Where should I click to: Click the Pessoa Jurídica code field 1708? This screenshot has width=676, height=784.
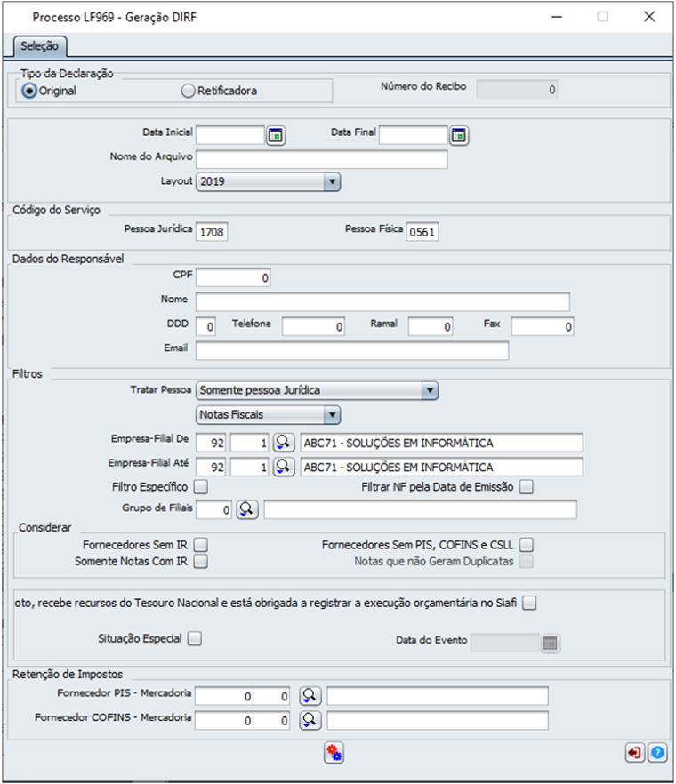pyautogui.click(x=212, y=232)
